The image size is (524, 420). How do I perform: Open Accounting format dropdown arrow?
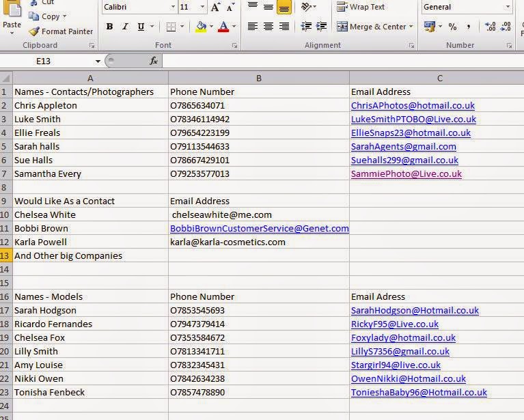(x=440, y=27)
